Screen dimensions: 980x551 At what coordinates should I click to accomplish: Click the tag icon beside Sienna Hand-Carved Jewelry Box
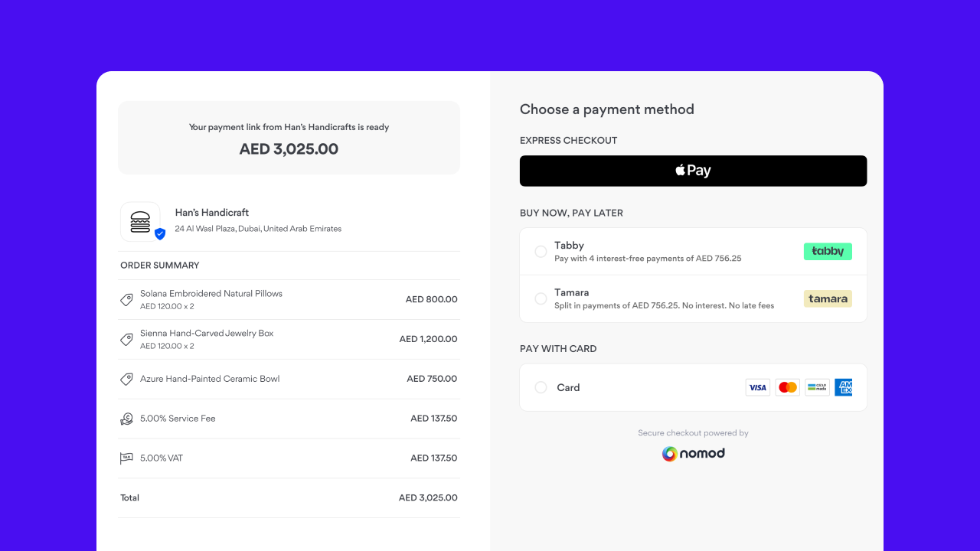click(x=127, y=339)
